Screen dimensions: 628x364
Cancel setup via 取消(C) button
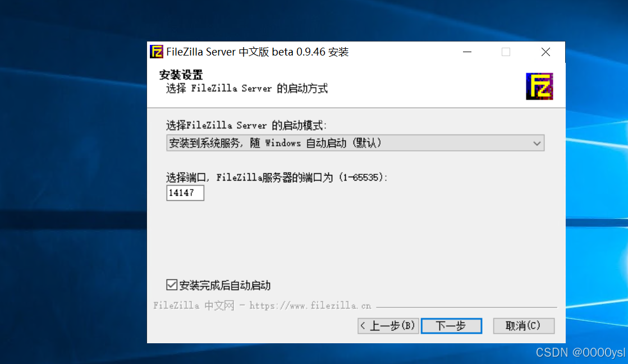coord(524,325)
